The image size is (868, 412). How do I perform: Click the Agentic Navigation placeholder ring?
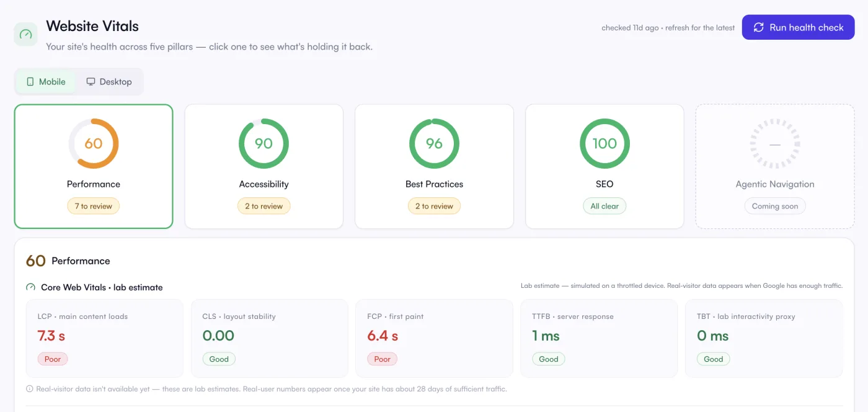tap(775, 143)
